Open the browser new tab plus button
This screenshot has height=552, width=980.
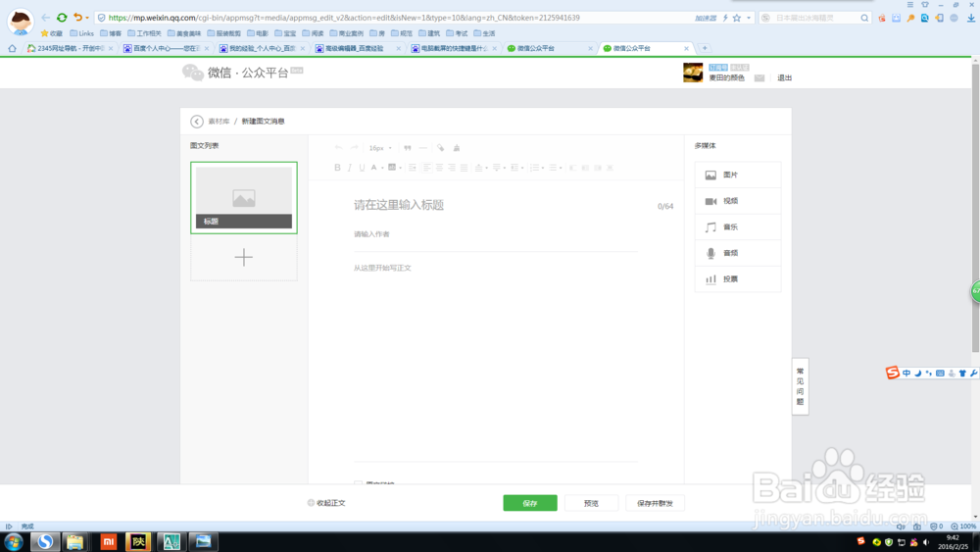(705, 48)
